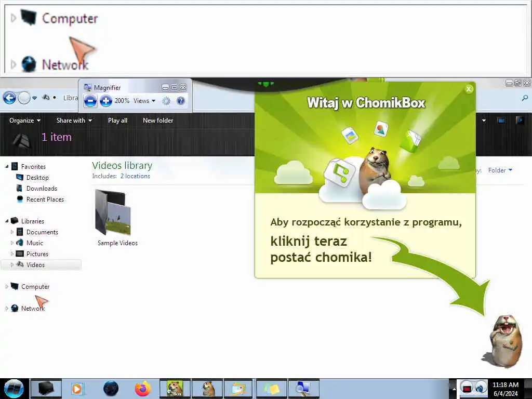Open the Organize menu
532x399 pixels.
(25, 121)
